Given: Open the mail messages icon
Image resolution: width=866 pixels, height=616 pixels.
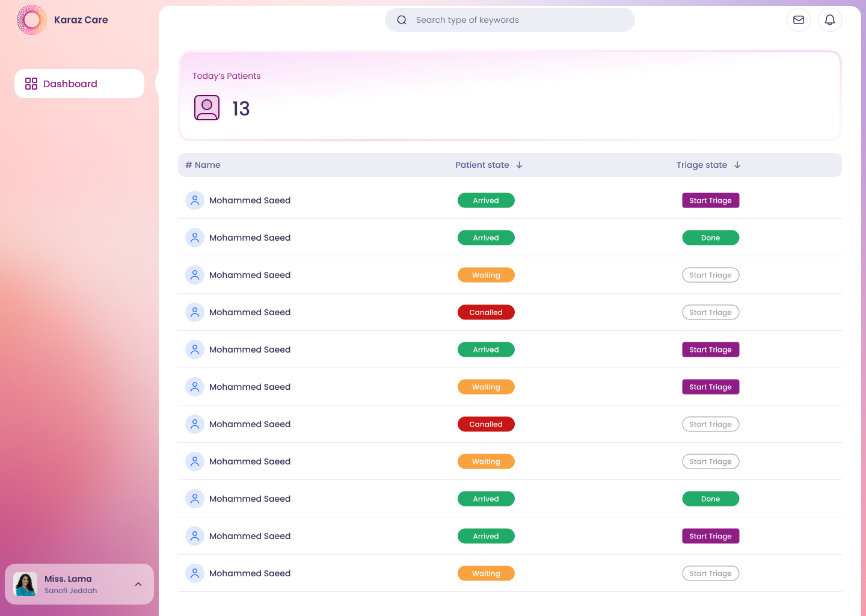Looking at the screenshot, I should click(799, 20).
